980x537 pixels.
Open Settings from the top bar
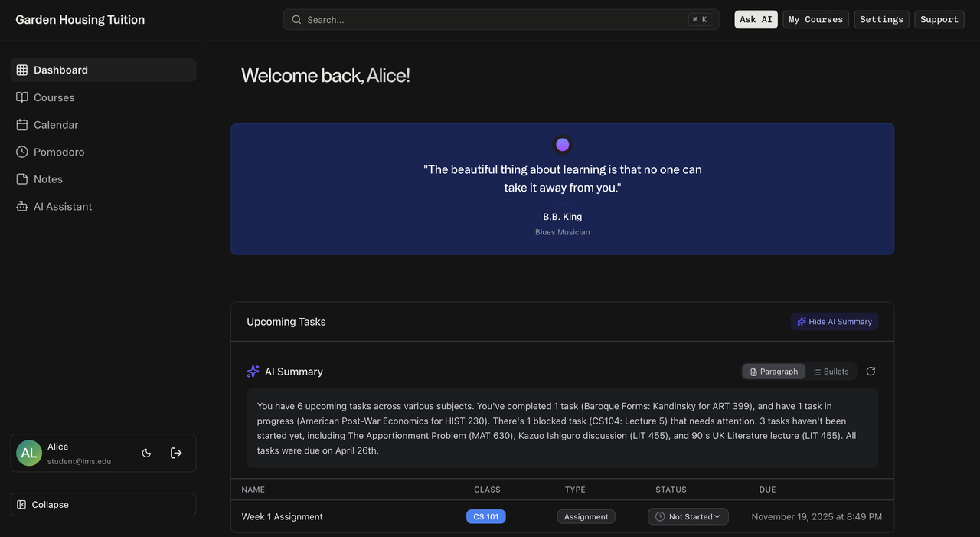coord(881,20)
